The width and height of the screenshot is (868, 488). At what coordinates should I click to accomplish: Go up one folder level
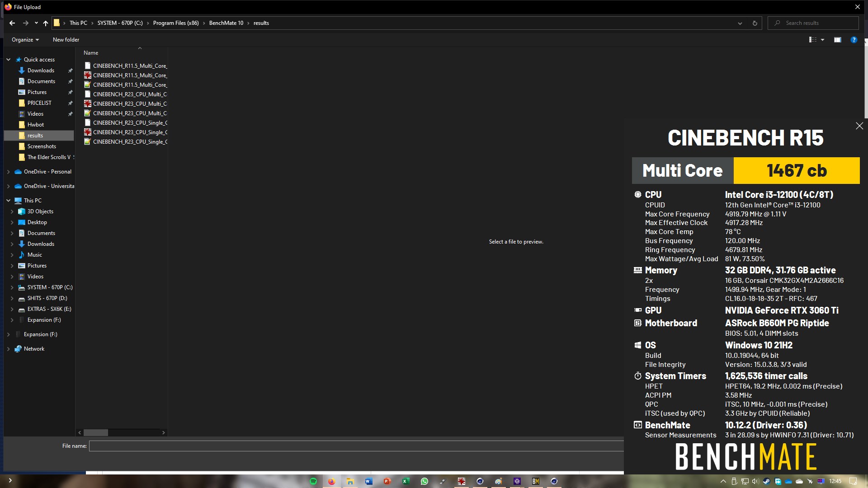[x=46, y=23]
